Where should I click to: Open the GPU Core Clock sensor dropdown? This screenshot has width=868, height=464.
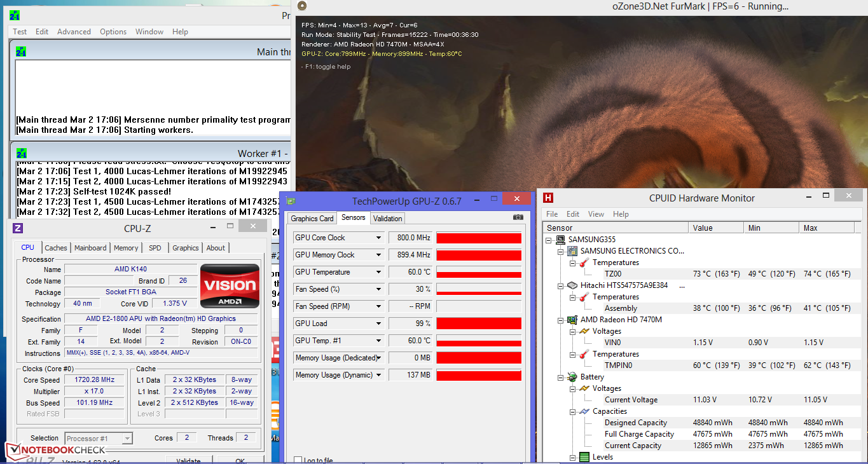(379, 238)
